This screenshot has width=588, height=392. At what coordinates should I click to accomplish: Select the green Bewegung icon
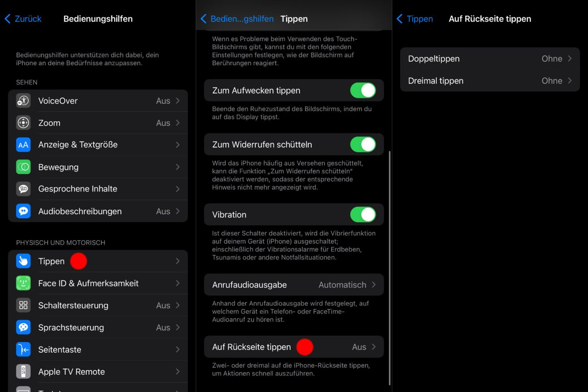pyautogui.click(x=23, y=167)
